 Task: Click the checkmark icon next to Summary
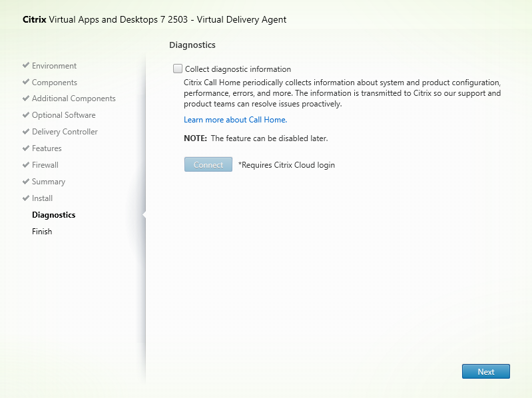pos(26,182)
